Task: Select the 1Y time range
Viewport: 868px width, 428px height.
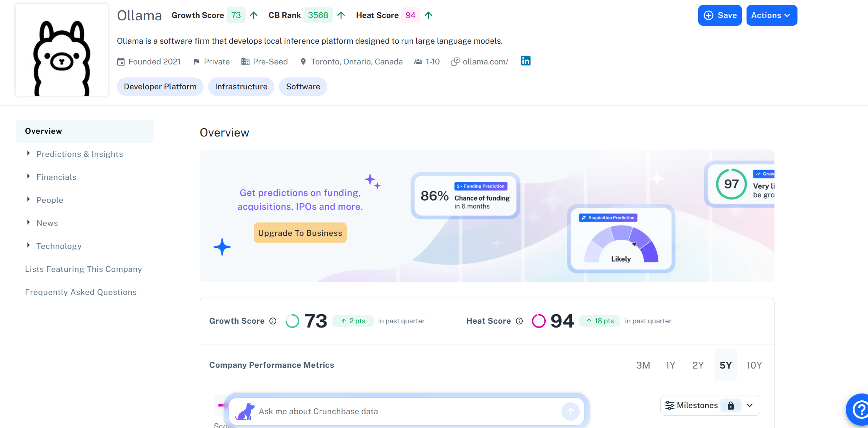Action: [670, 365]
